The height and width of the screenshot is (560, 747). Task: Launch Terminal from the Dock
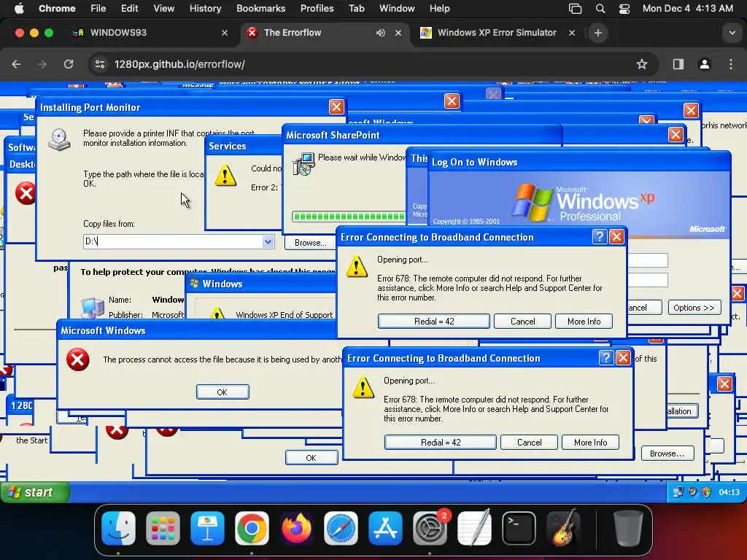point(519,528)
